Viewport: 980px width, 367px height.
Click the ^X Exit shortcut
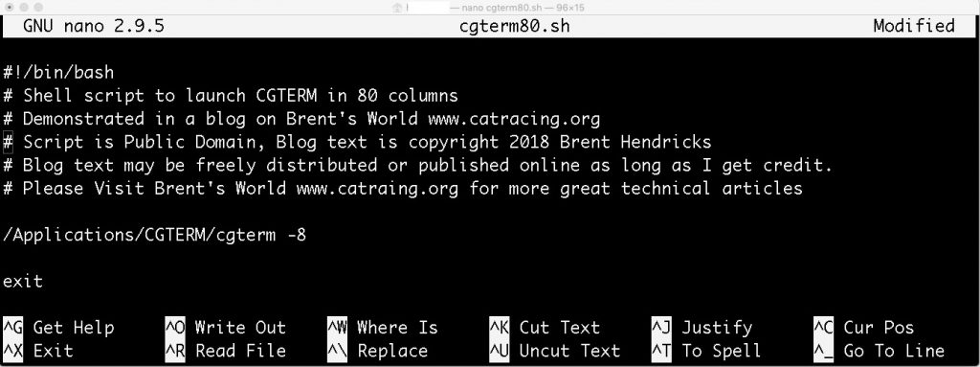(38, 351)
